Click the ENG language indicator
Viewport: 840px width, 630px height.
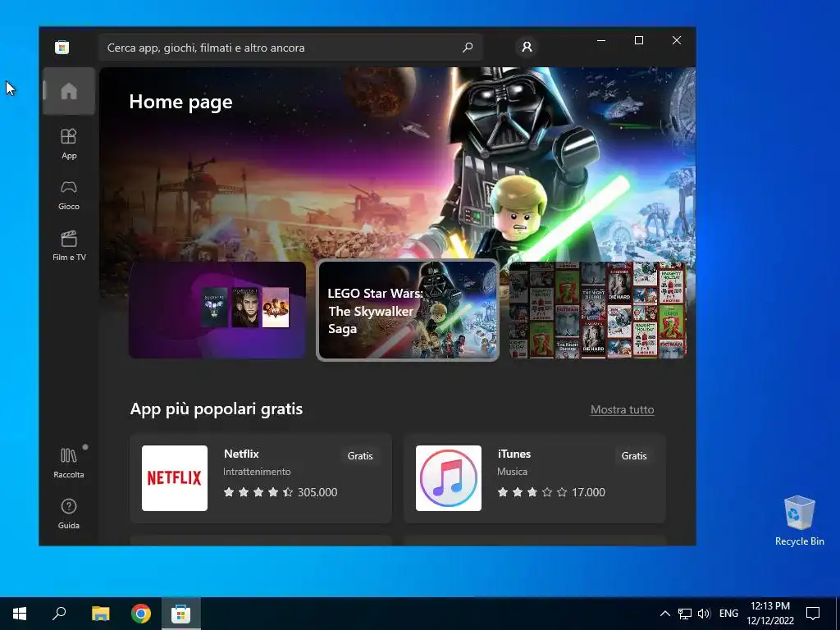point(728,614)
